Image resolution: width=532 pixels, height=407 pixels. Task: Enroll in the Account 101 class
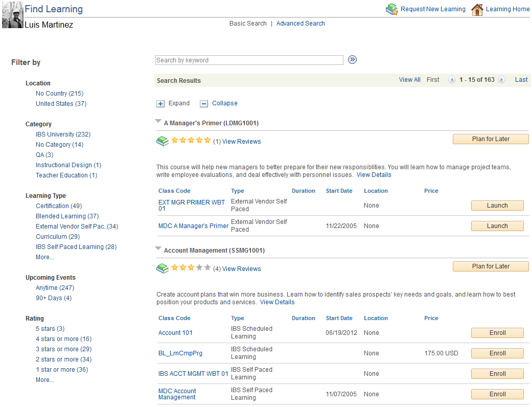click(497, 333)
